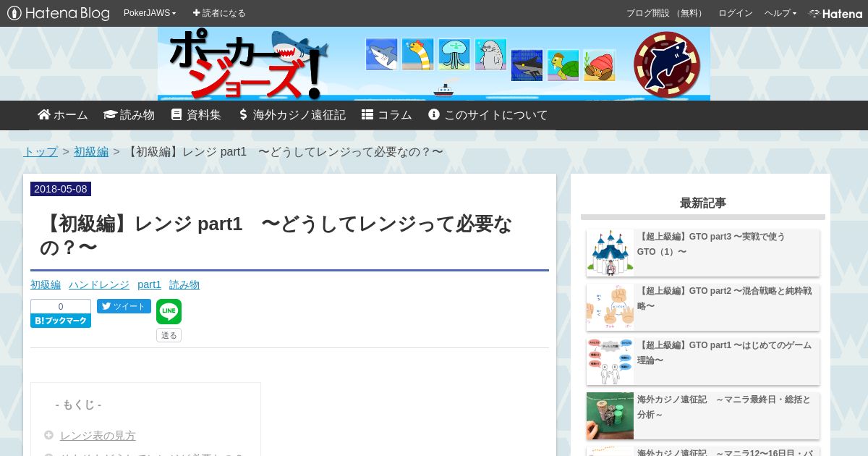Click the seal thumbnail in banner
The image size is (868, 456).
click(490, 54)
